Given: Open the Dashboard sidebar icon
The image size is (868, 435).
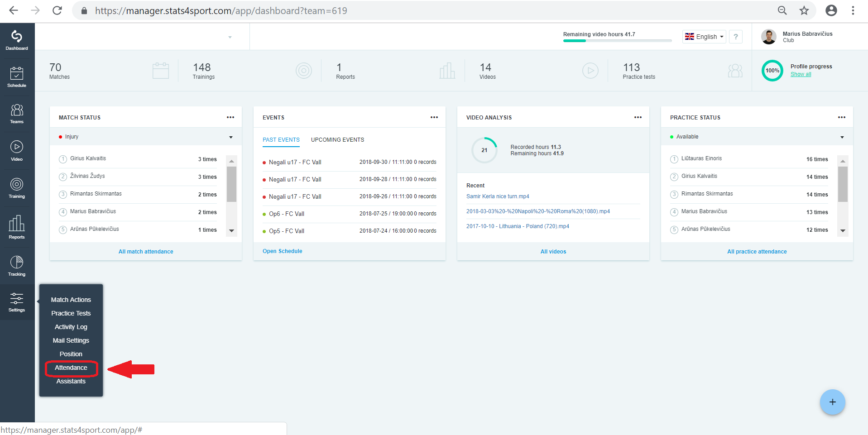Looking at the screenshot, I should click(17, 40).
